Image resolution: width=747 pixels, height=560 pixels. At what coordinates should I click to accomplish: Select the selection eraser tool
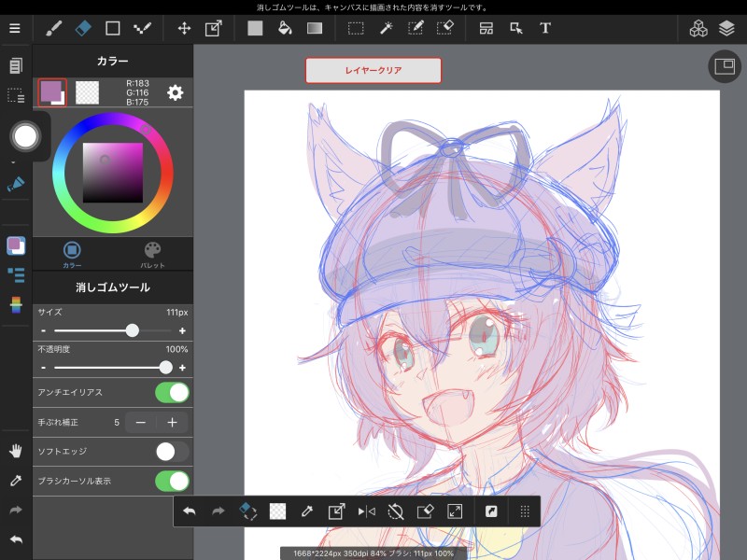tap(445, 29)
